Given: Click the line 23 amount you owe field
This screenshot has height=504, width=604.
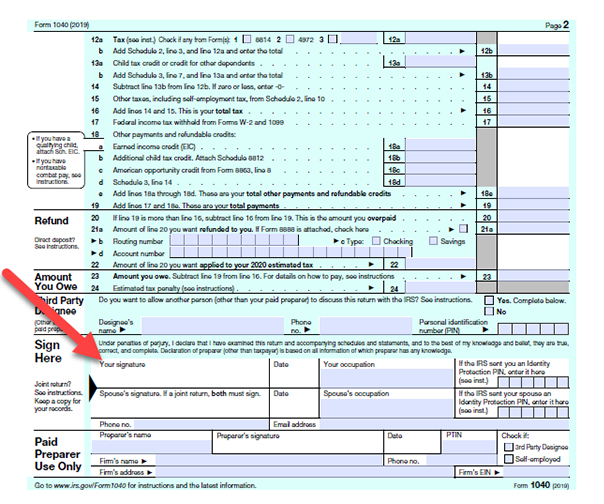Looking at the screenshot, I should [x=534, y=276].
